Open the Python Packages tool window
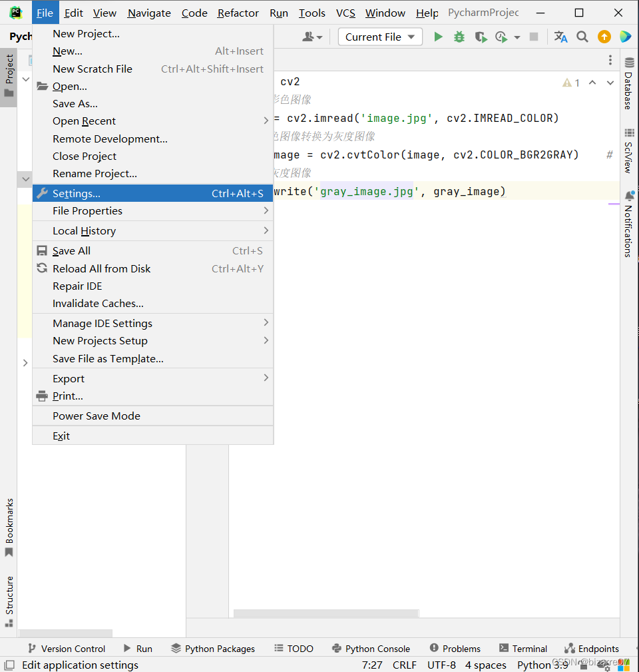Screen dimensions: 639x672 (x=213, y=649)
